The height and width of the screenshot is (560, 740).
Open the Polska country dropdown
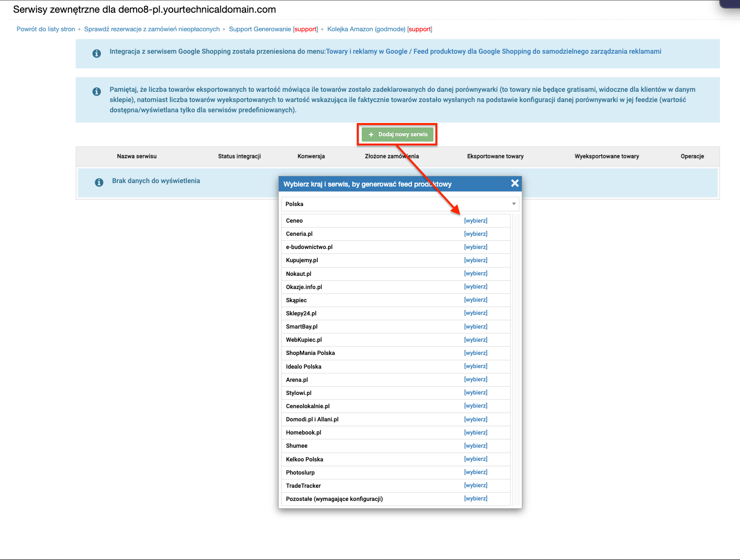(x=400, y=204)
